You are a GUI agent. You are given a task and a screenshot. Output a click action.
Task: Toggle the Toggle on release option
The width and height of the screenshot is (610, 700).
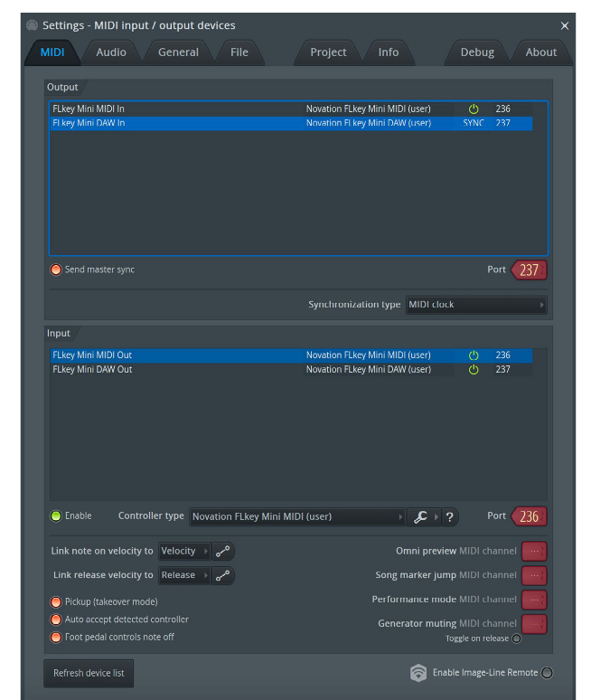click(x=516, y=639)
